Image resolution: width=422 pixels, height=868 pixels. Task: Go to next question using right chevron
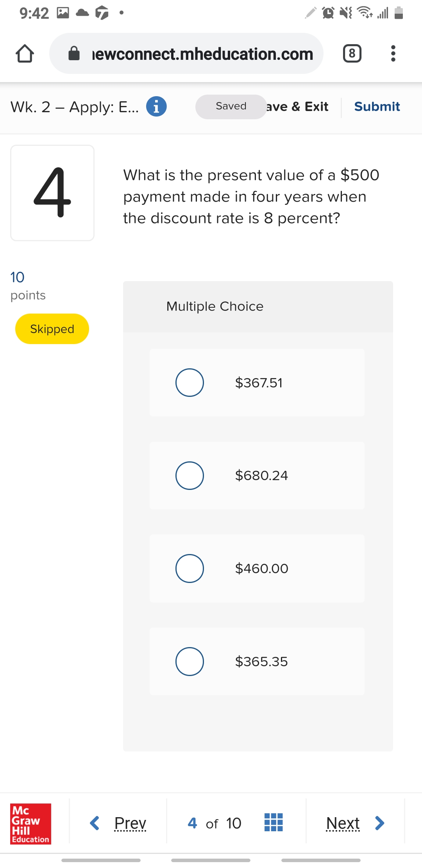[379, 823]
